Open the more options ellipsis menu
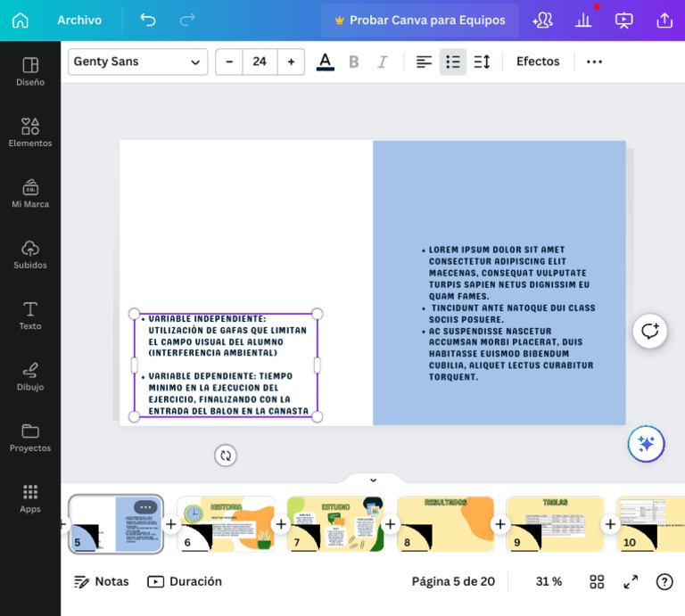Viewport: 685px width, 616px height. [594, 62]
